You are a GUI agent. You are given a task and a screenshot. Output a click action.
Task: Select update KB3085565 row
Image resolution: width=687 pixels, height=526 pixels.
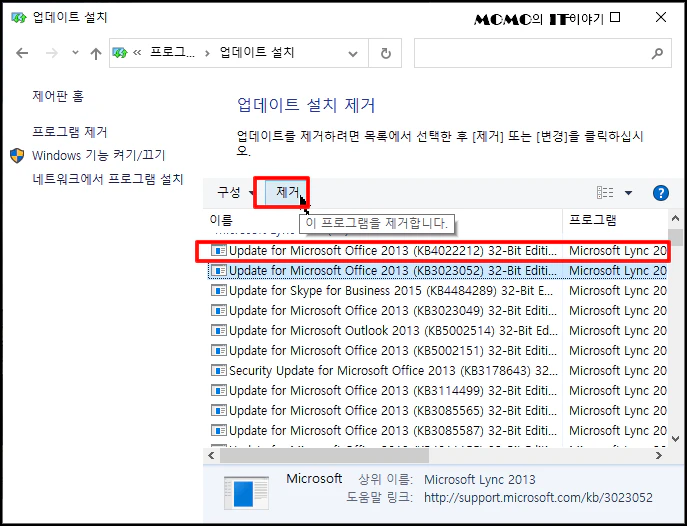click(x=437, y=411)
